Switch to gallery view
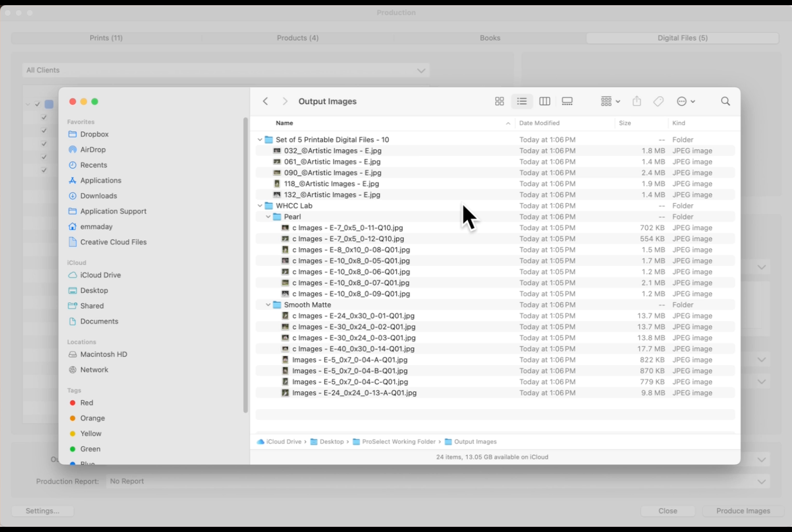This screenshot has width=792, height=532. pos(567,102)
